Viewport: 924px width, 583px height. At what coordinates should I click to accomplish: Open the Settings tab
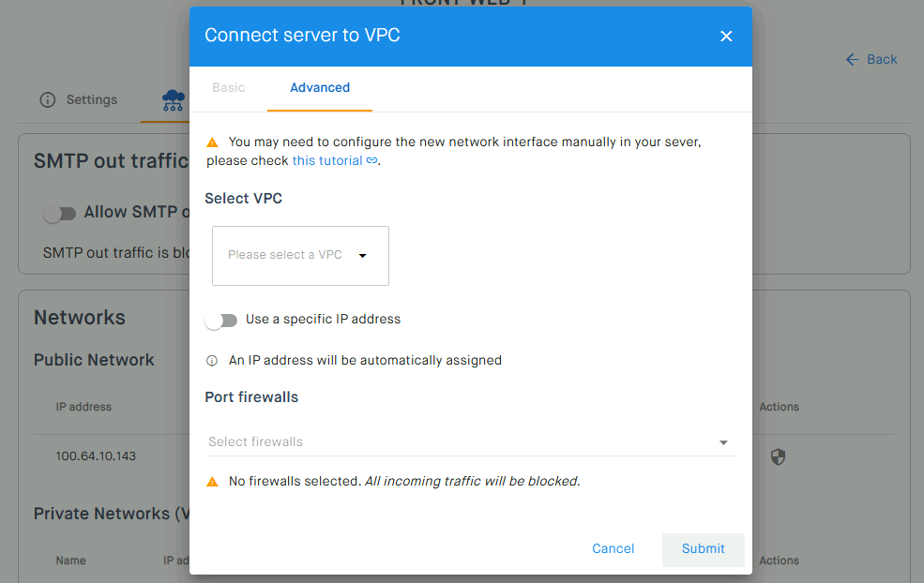coord(80,100)
